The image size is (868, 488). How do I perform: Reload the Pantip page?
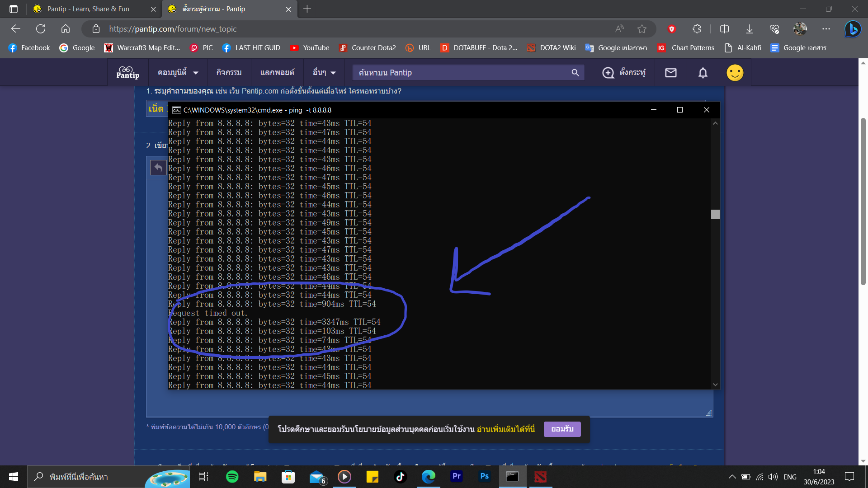pos(41,29)
